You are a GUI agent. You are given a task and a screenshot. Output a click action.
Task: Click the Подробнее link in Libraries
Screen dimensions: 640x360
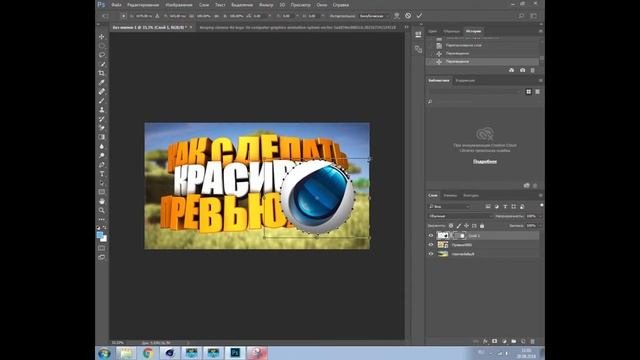click(485, 162)
